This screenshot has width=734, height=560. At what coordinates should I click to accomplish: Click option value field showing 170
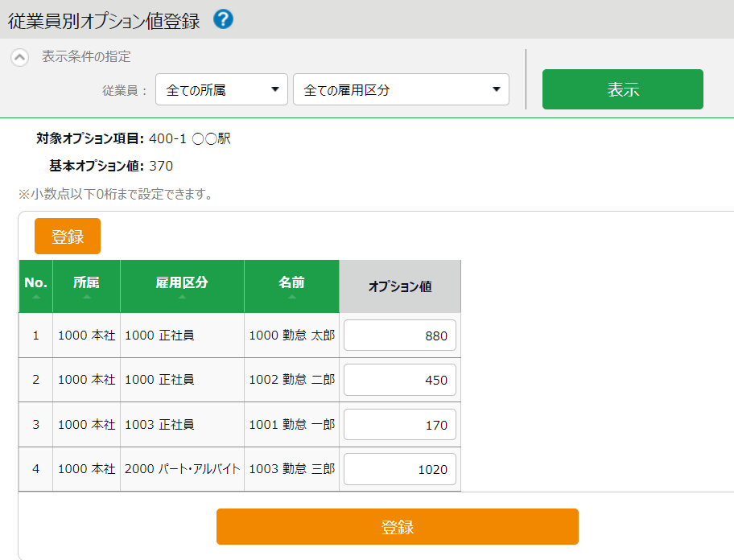click(400, 425)
